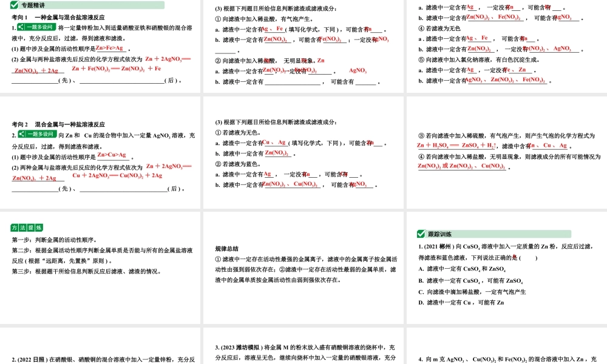Image resolution: width=607 pixels, height=364 pixels.
Task: Select option C about 滴加稀盐酸 producing gas
Action: [x=473, y=292]
